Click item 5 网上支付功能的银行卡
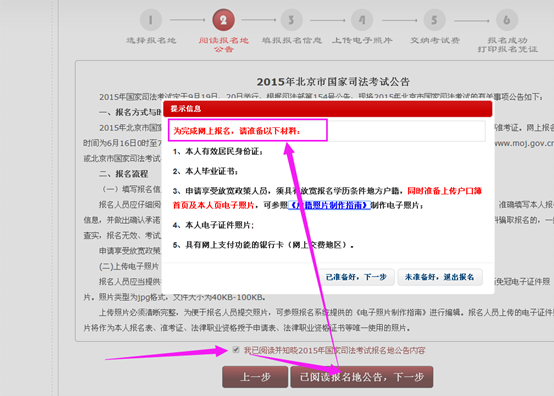This screenshot has height=396, width=554. click(263, 245)
